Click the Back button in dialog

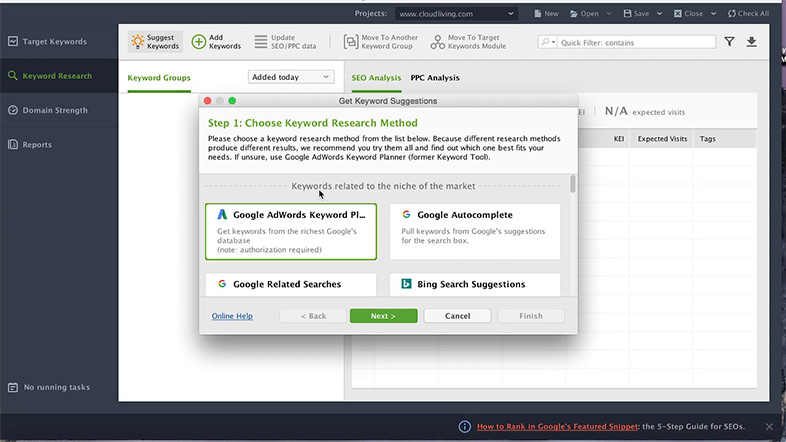pyautogui.click(x=313, y=316)
